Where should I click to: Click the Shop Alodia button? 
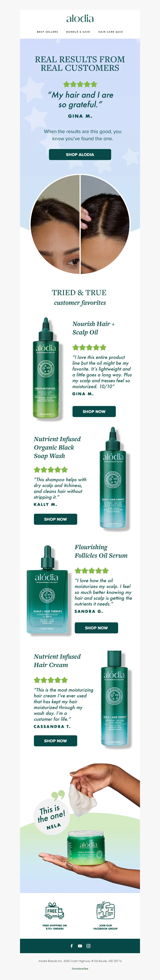point(80,154)
